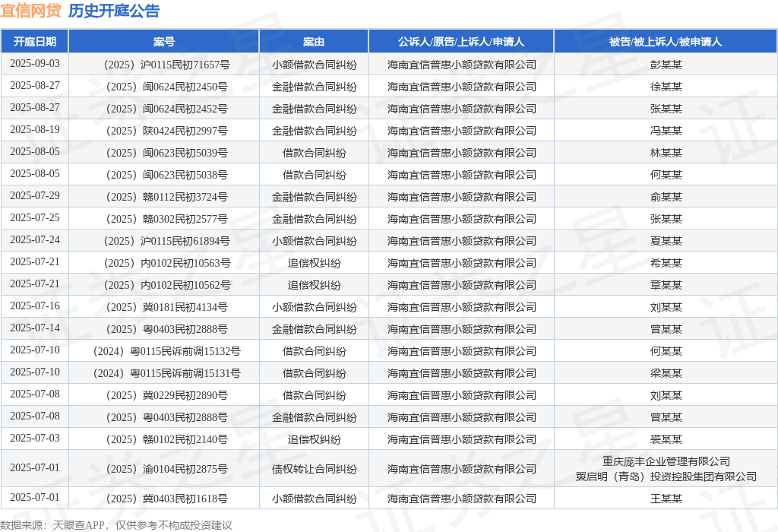Click the 公诉人/原告/上诉人/申请人 column header
The image size is (778, 532).
[461, 42]
